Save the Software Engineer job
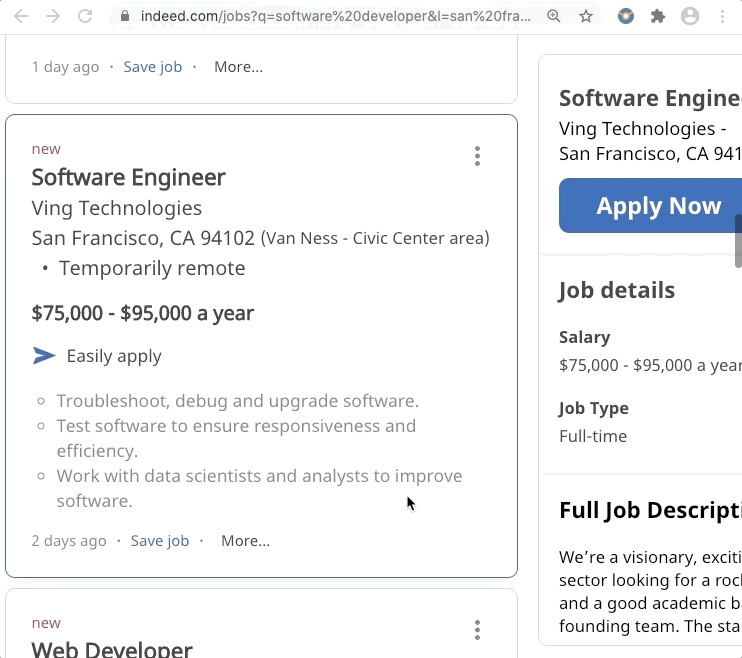Viewport: 742px width, 658px height. point(160,541)
